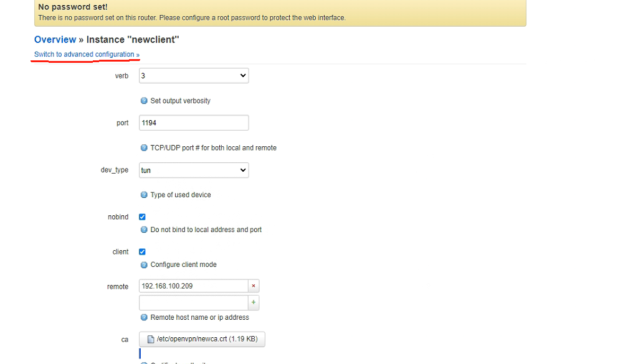
Task: Click help icon beside Set output verbosity
Action: [x=144, y=101]
